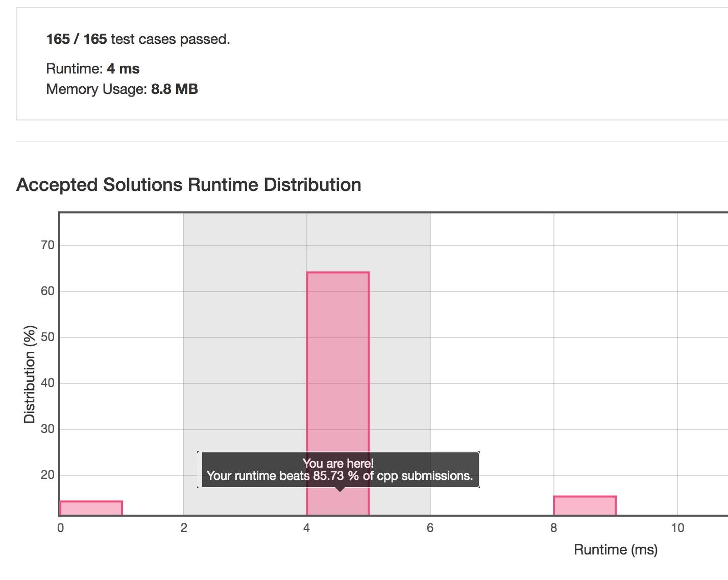
Task: Select the 8 ms runtime distribution bar
Action: tap(585, 505)
